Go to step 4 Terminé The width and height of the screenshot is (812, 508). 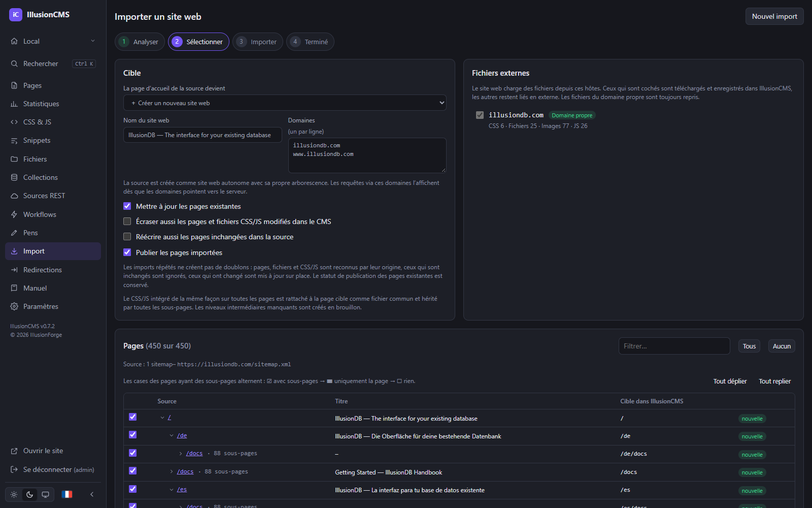pyautogui.click(x=310, y=42)
